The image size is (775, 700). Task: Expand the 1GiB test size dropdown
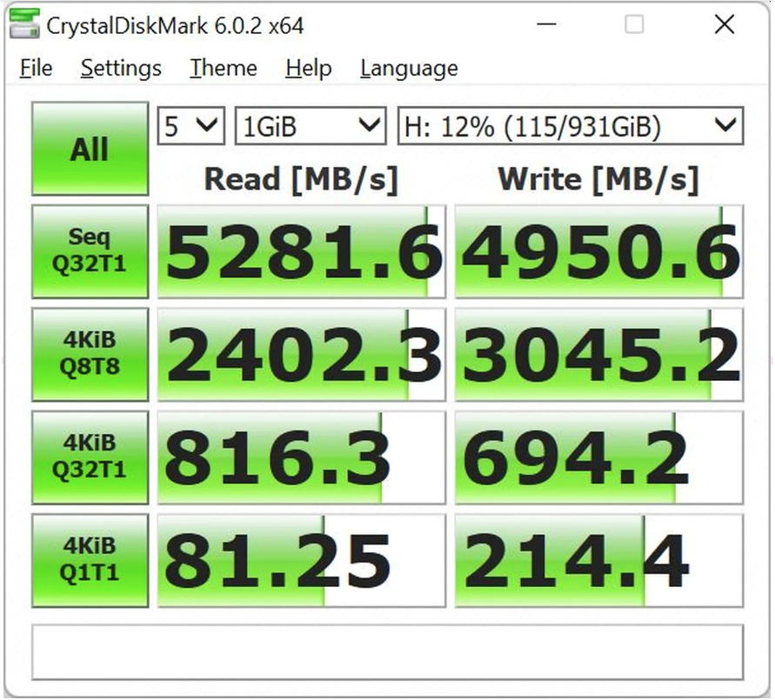311,126
